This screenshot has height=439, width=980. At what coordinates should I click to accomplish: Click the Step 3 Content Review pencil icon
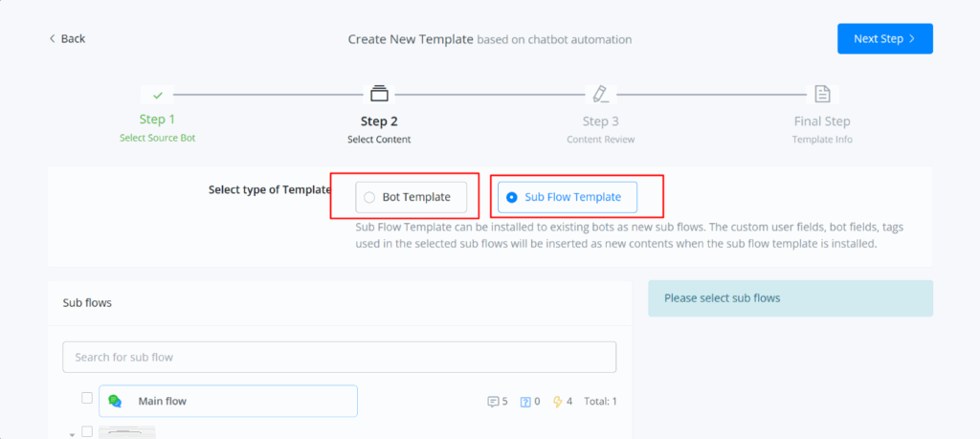600,94
